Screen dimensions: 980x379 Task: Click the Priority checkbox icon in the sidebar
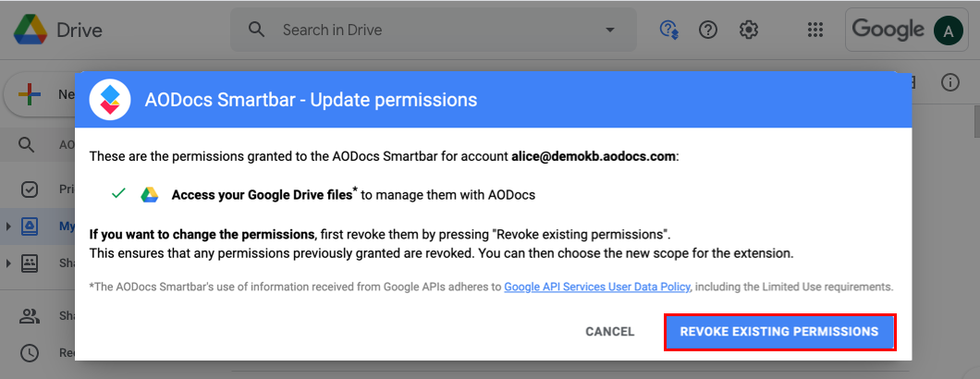pyautogui.click(x=29, y=189)
